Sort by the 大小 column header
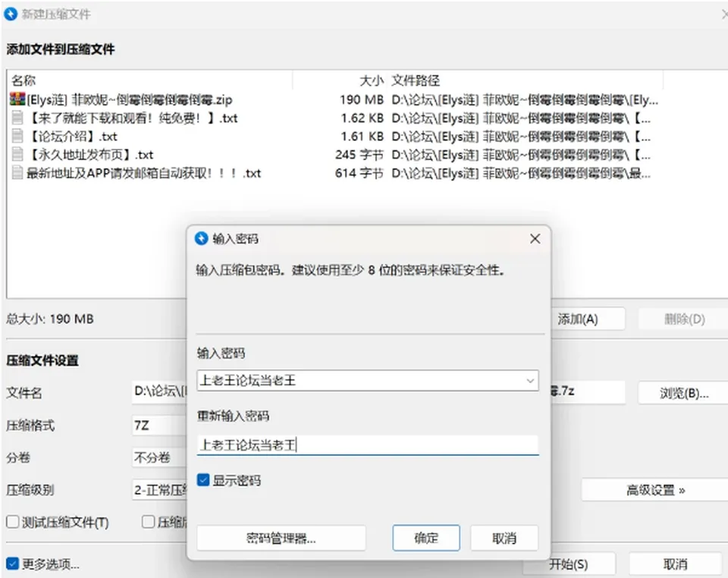Image resolution: width=728 pixels, height=578 pixels. [340, 80]
